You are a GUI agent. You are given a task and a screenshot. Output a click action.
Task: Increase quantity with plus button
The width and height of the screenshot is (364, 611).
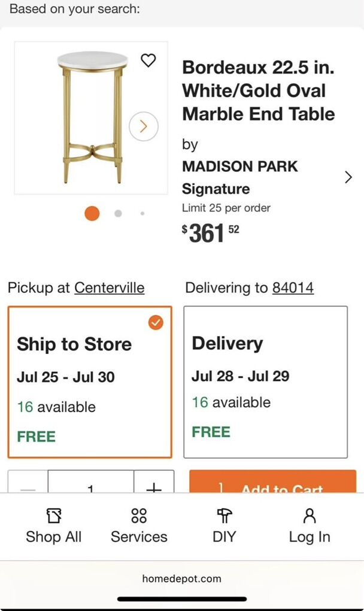coord(154,485)
